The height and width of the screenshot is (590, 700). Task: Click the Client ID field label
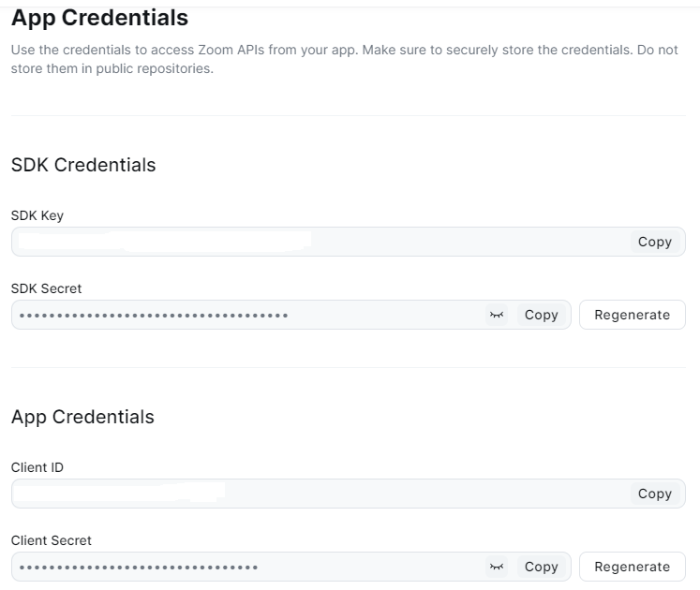[37, 467]
